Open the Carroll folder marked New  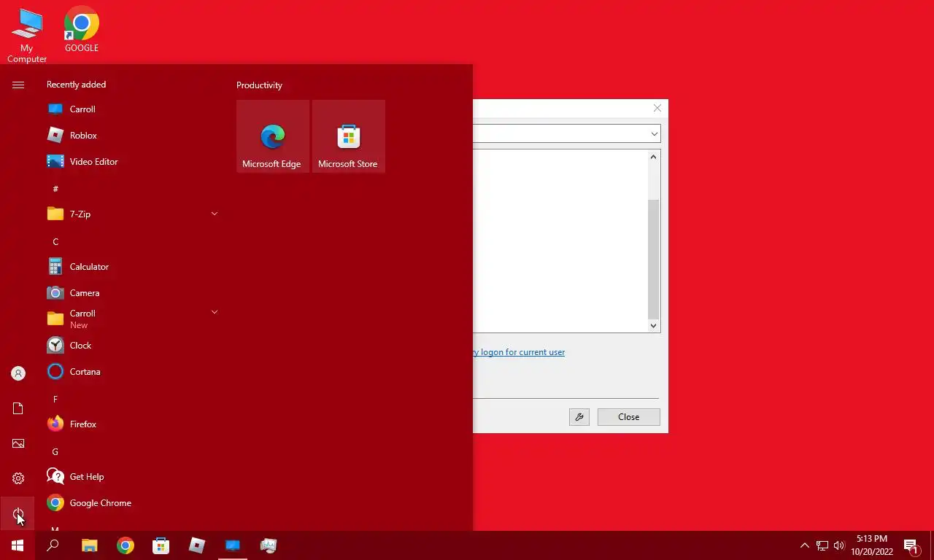point(131,319)
